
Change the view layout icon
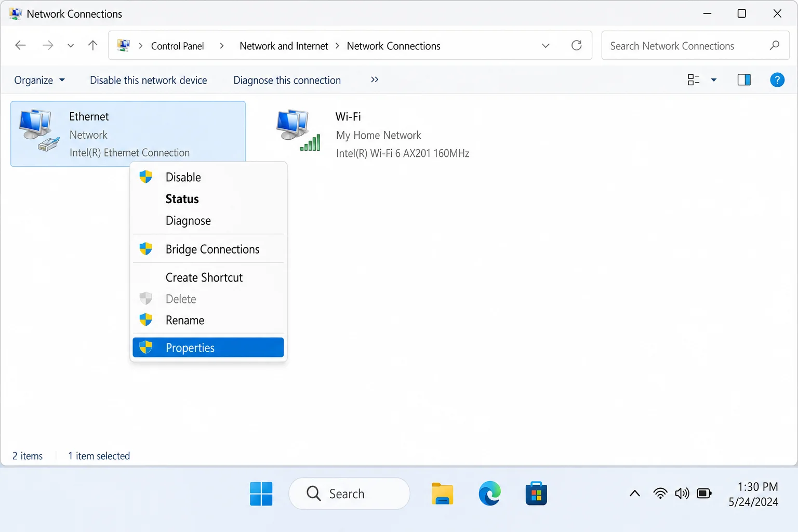click(694, 79)
